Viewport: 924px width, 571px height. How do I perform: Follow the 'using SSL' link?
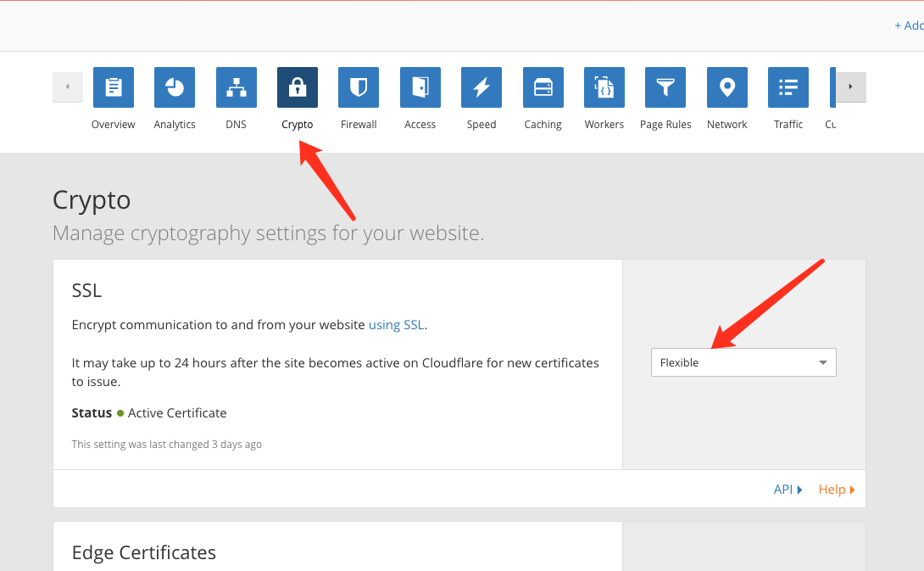(396, 325)
